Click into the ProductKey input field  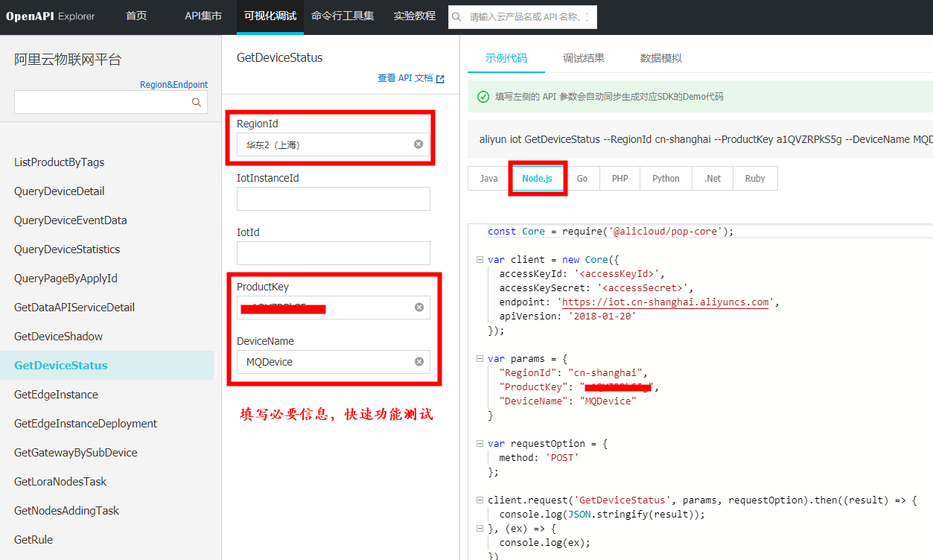pos(334,308)
